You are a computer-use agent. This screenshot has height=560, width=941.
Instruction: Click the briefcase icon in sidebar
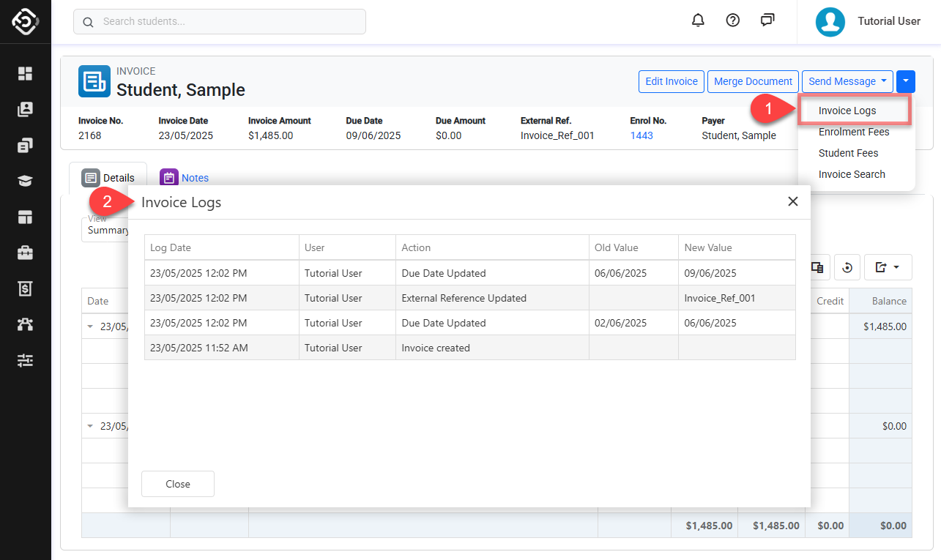pyautogui.click(x=26, y=253)
